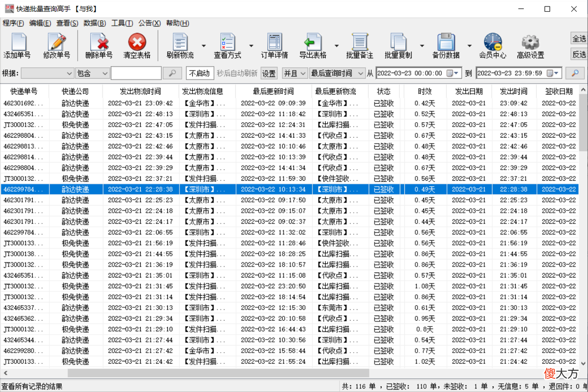Open 会员中心 clock icon
Screen dimensions: 588x392
(492, 42)
